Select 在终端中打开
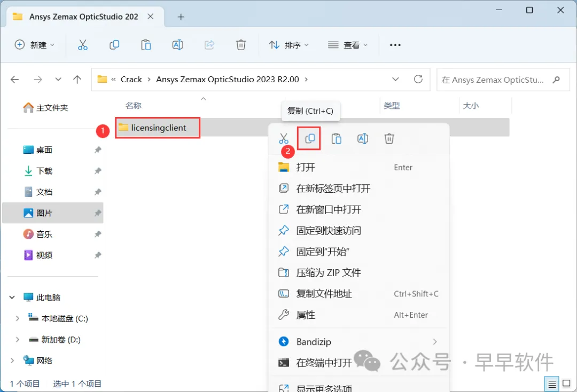 [359, 363]
